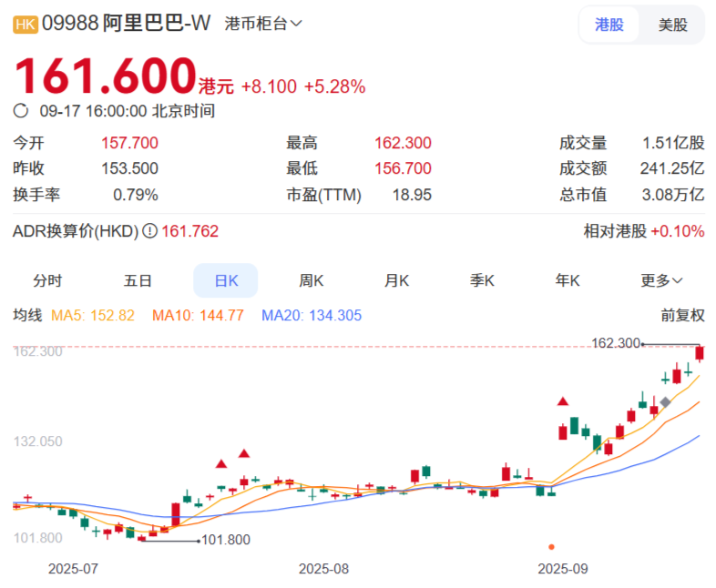Viewport: 716px width, 588px height.
Task: Click the MA20: 134.305 indicator label
Action: pyautogui.click(x=312, y=315)
